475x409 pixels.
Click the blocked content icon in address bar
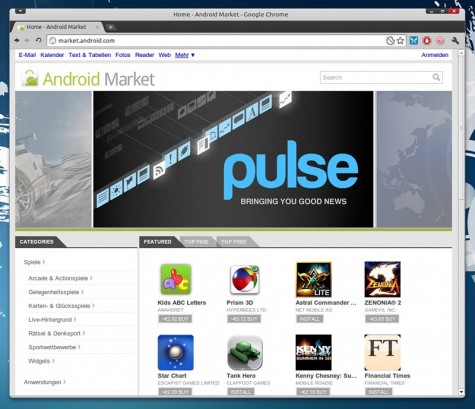coord(390,41)
